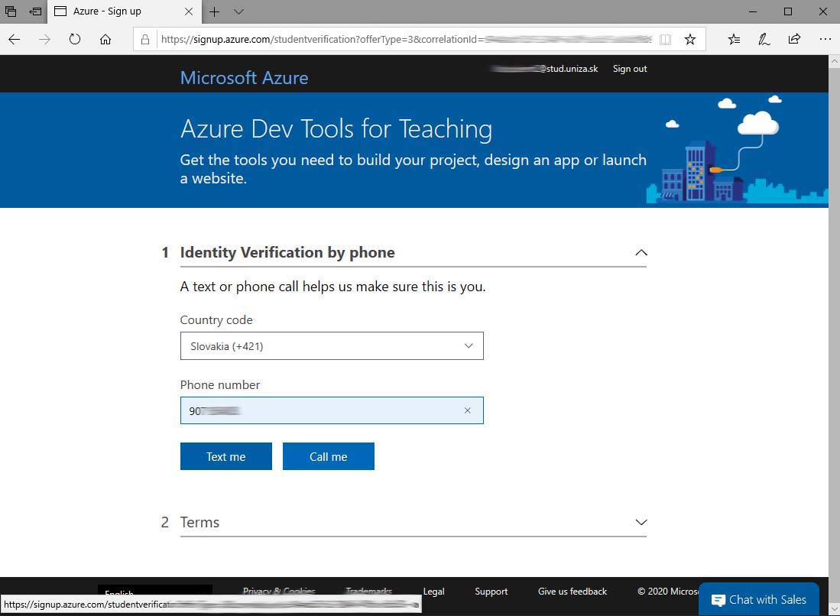The width and height of the screenshot is (840, 616).
Task: Reload the page with Refresh icon
Action: [75, 39]
